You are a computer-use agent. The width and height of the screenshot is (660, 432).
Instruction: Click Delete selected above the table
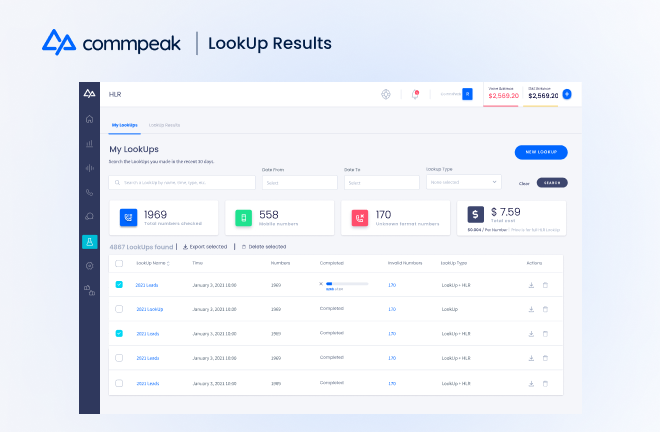(264, 247)
